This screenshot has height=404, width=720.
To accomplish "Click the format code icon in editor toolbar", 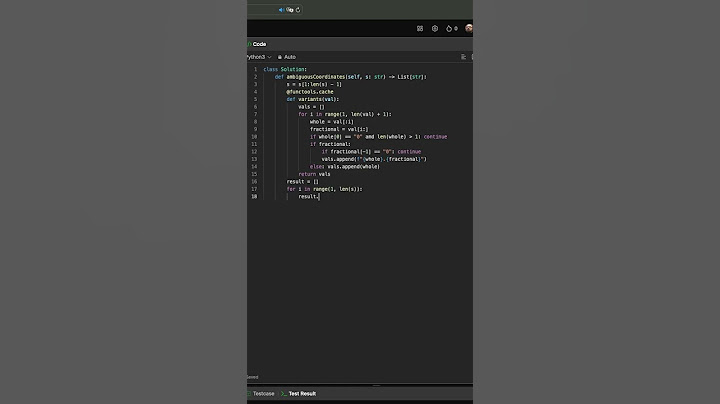I will point(463,57).
